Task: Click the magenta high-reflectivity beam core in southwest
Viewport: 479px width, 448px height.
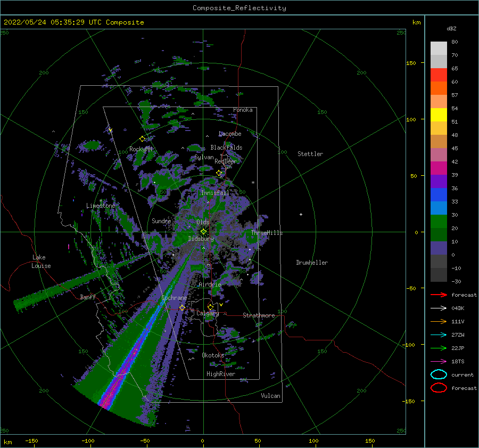Action: click(x=121, y=374)
